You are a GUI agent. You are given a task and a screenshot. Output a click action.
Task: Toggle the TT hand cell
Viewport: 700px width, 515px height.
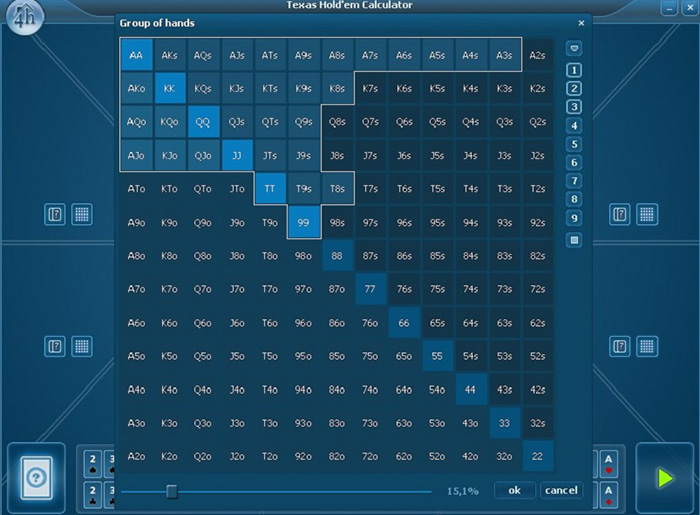(x=270, y=189)
